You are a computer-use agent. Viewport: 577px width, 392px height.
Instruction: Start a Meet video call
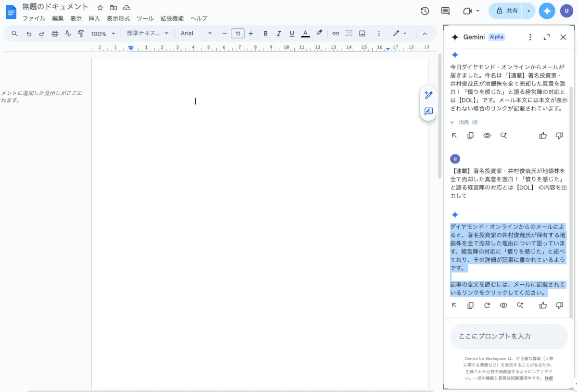tap(467, 11)
